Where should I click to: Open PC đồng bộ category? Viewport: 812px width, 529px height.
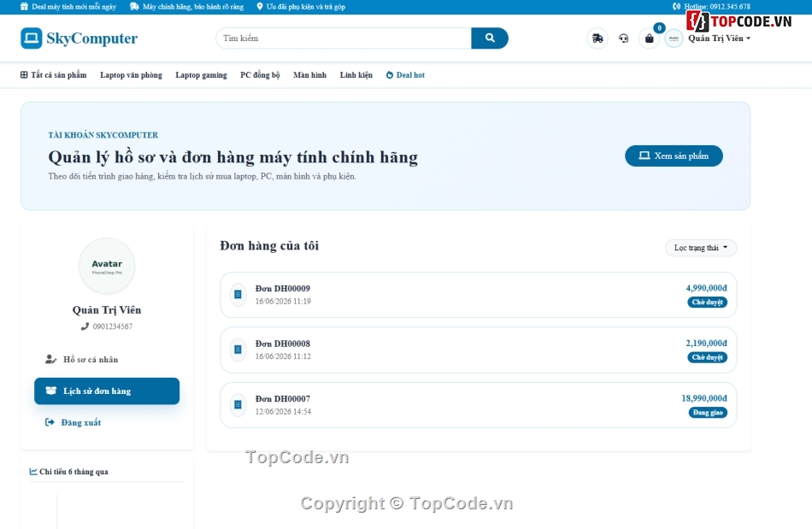(260, 75)
